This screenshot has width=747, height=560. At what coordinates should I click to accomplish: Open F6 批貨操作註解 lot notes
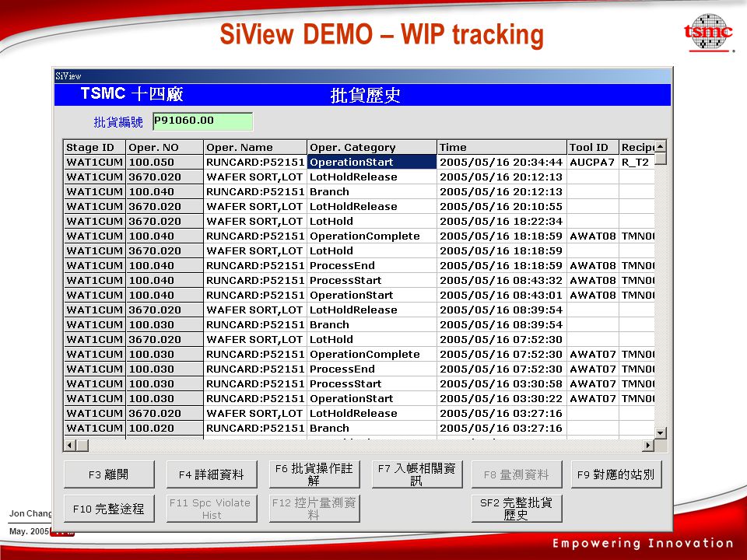314,474
